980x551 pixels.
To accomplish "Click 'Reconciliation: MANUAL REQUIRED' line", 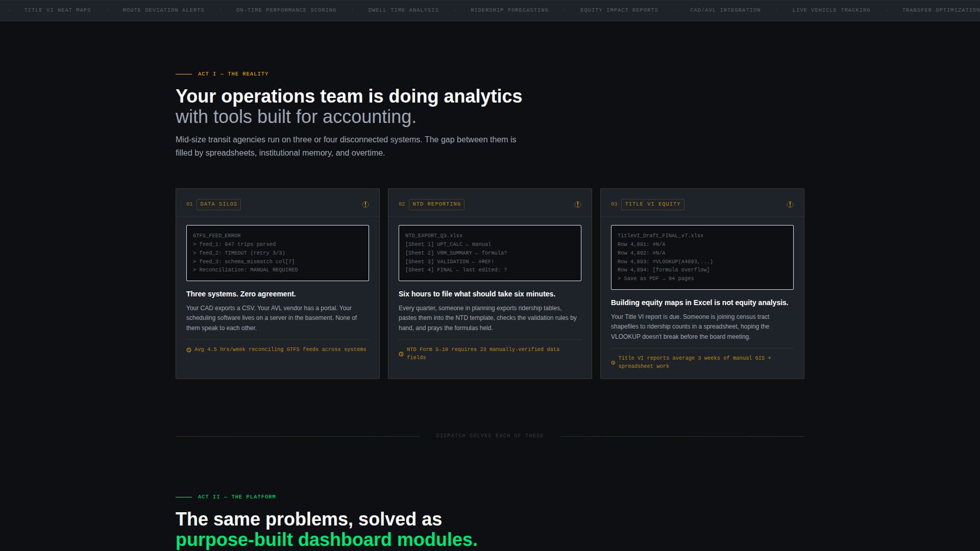I will [x=246, y=270].
